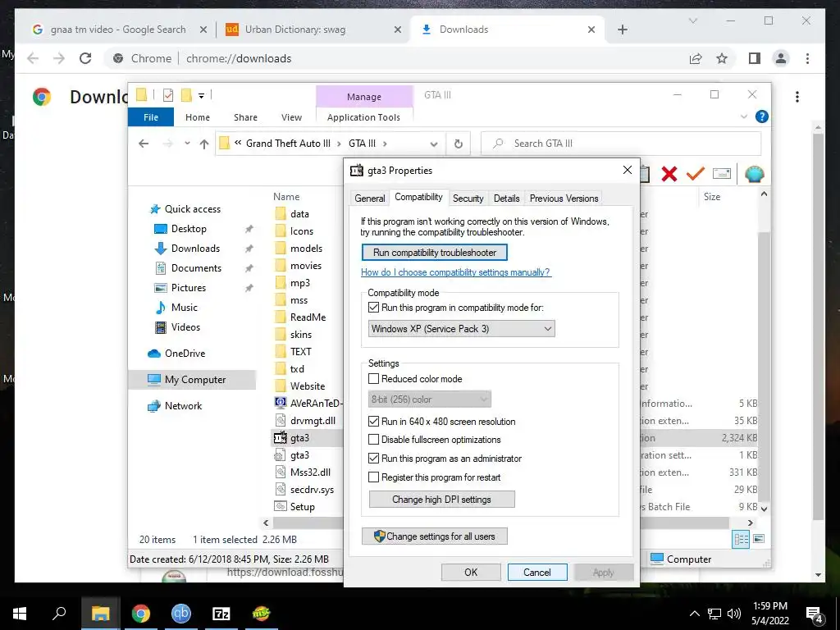This screenshot has height=630, width=840.
Task: Open the Windows Start menu
Action: point(20,613)
